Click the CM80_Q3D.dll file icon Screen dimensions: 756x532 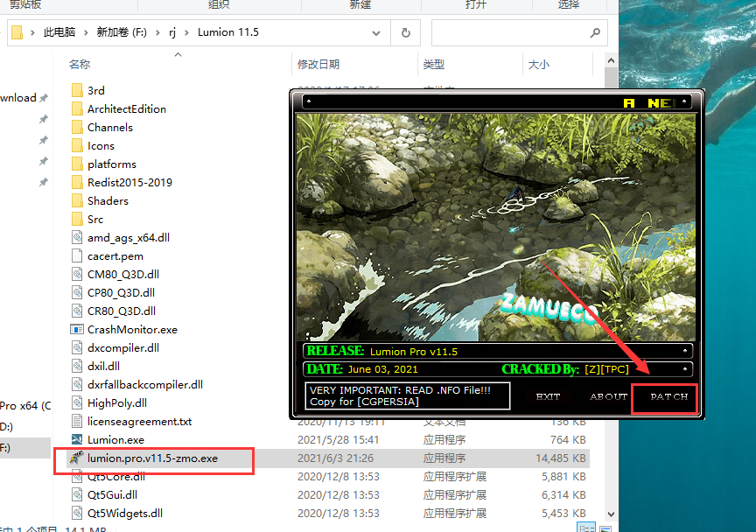(77, 274)
